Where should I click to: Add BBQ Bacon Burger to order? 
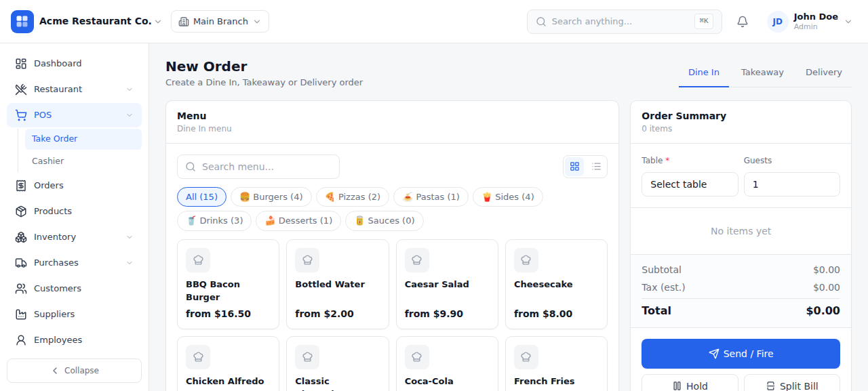pyautogui.click(x=228, y=284)
